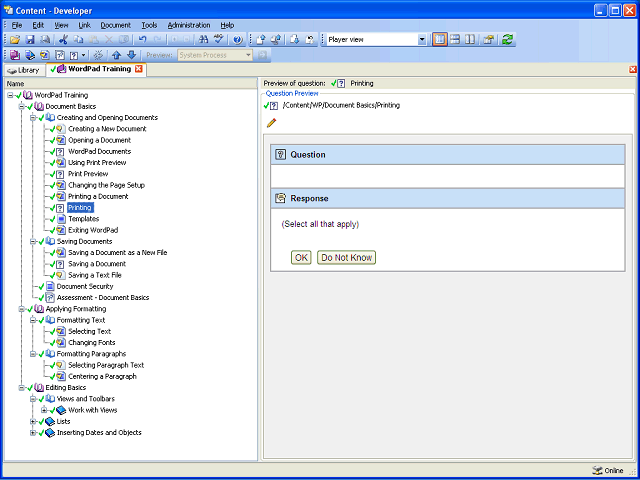Click the Copy toolbar icon
Image resolution: width=640 pixels, height=480 pixels.
pos(78,40)
